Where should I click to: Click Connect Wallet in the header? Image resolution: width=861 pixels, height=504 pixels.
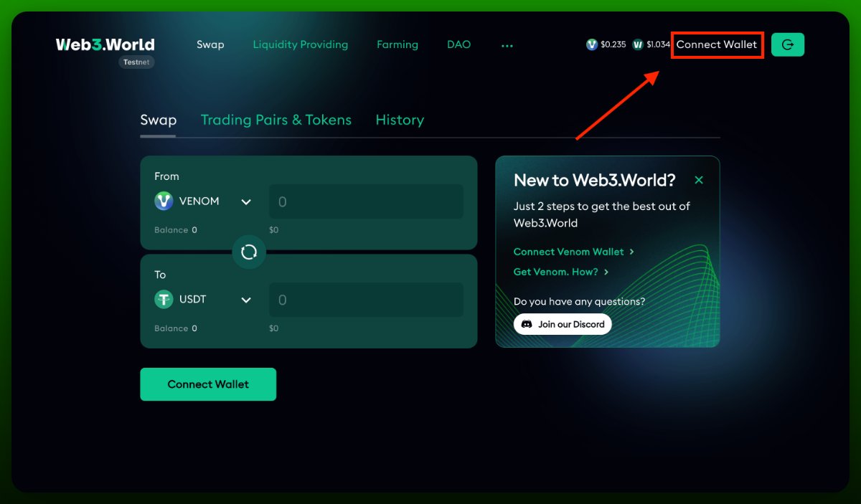[717, 44]
